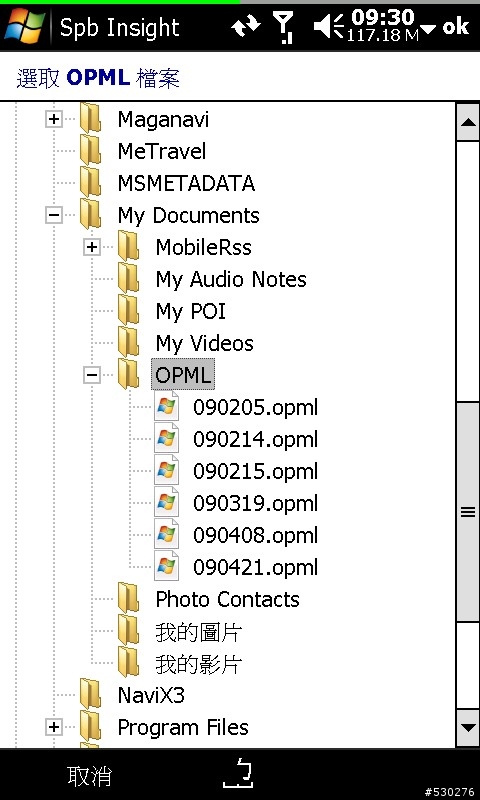
Task: Select the My Audio Notes folder icon
Action: [128, 278]
